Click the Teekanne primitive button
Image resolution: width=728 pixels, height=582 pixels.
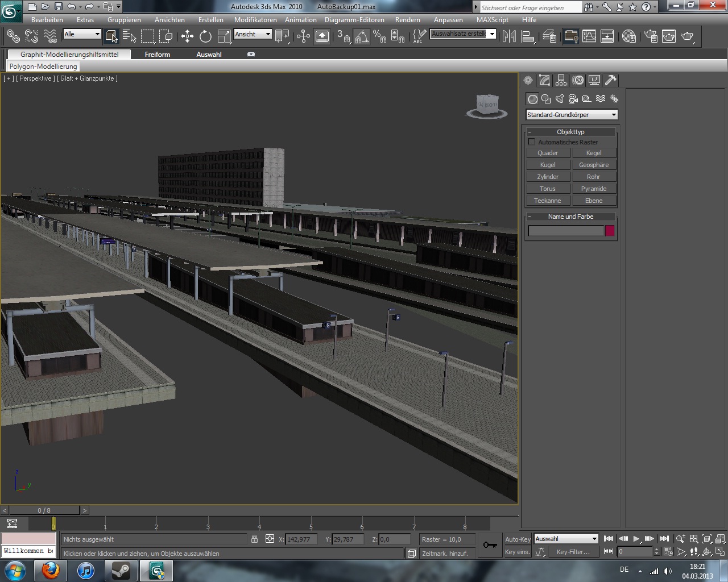[x=547, y=201]
